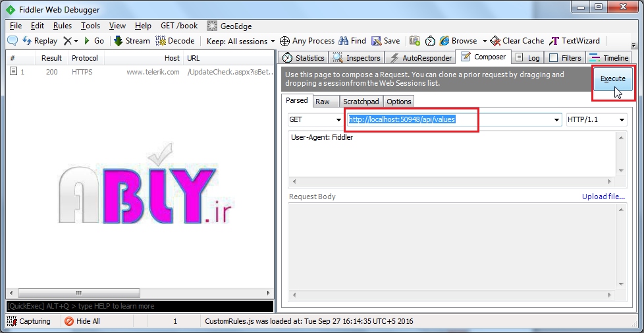
Task: Replay the selected session
Action: 40,41
